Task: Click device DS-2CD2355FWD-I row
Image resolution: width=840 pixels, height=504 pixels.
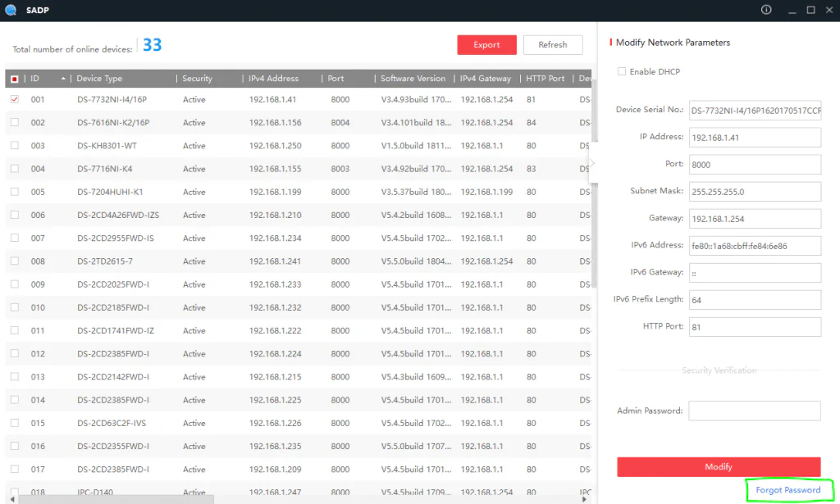Action: point(298,446)
